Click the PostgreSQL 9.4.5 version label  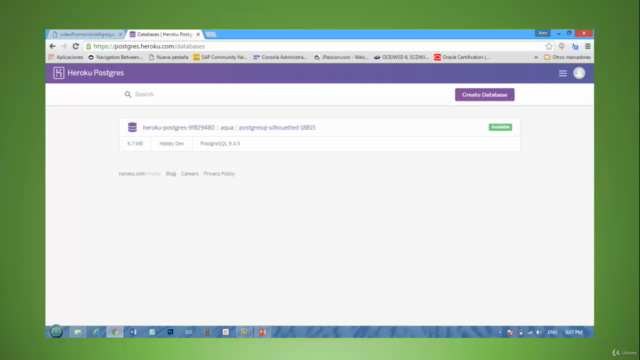point(220,144)
